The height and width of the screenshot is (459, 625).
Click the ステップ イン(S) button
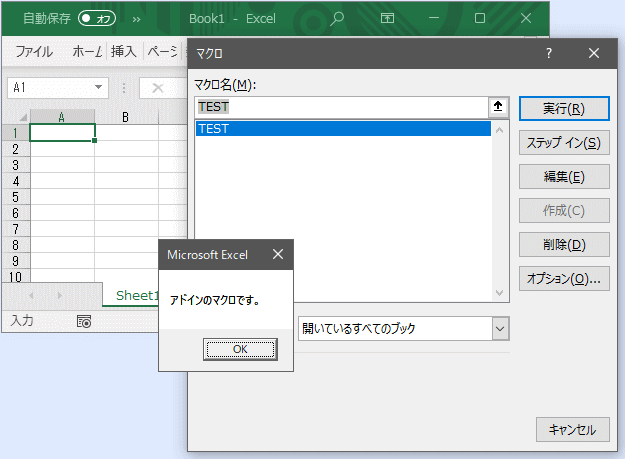(x=564, y=142)
